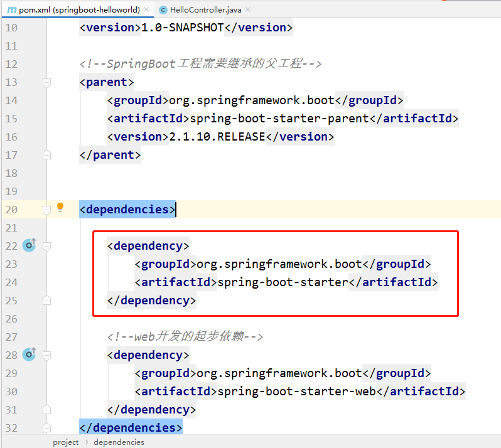Viewport: 501px width, 448px height.
Task: Click the </dependency> closing tag on line 31
Action: 152,410
